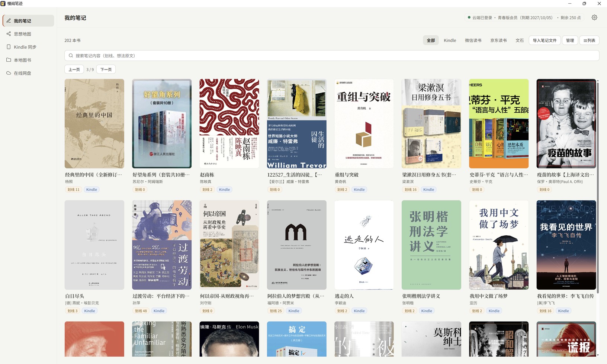Open the 好望角系列 book cover
This screenshot has width=607, height=364.
162,123
